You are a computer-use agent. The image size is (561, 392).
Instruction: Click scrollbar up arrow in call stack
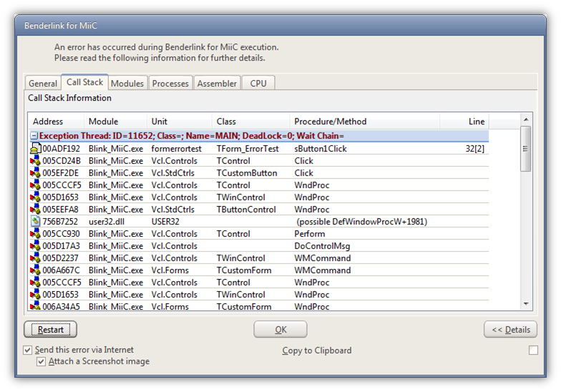point(527,119)
